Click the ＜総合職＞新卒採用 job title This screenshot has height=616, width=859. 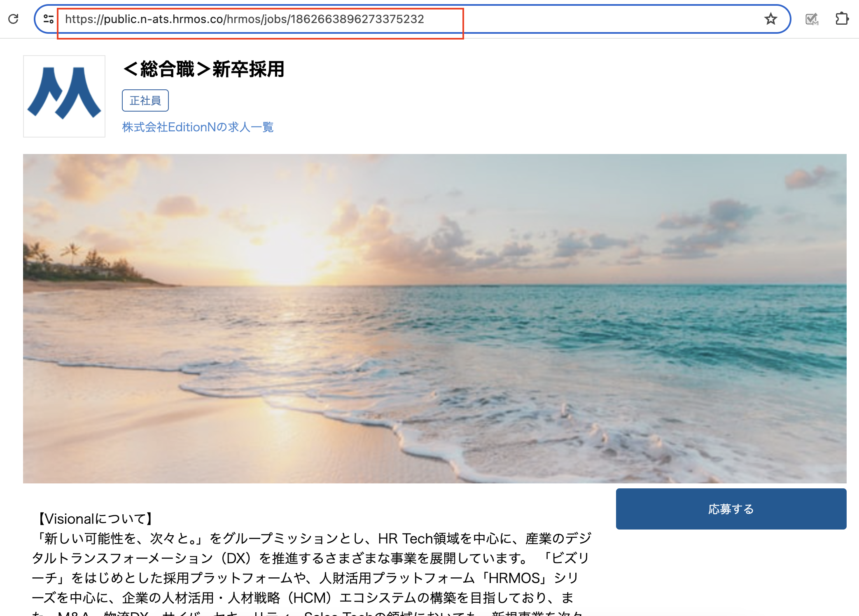point(204,69)
